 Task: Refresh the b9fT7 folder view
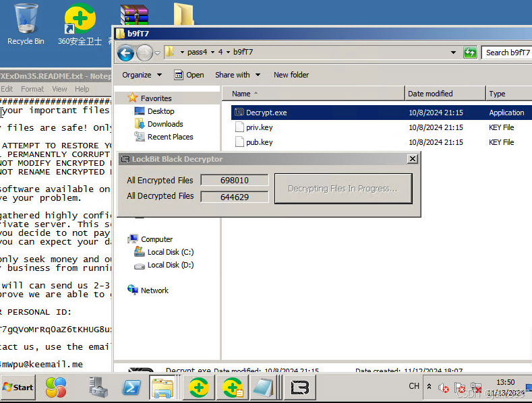click(470, 53)
